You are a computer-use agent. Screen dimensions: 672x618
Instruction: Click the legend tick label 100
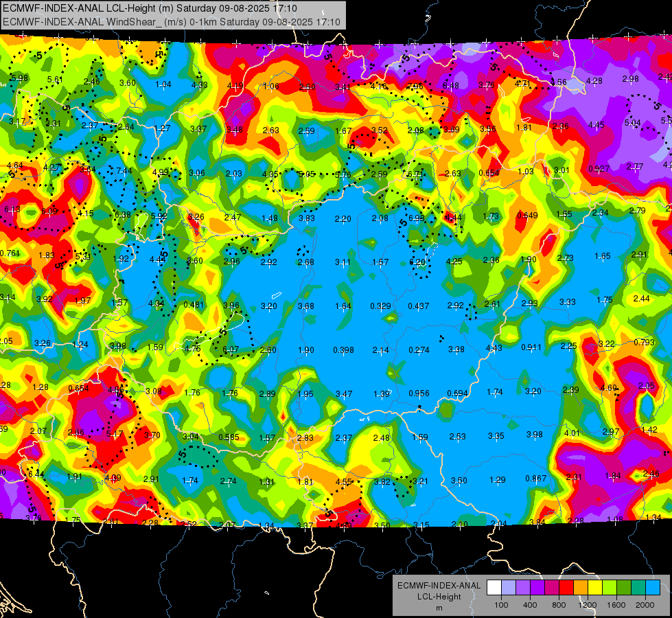point(501,605)
